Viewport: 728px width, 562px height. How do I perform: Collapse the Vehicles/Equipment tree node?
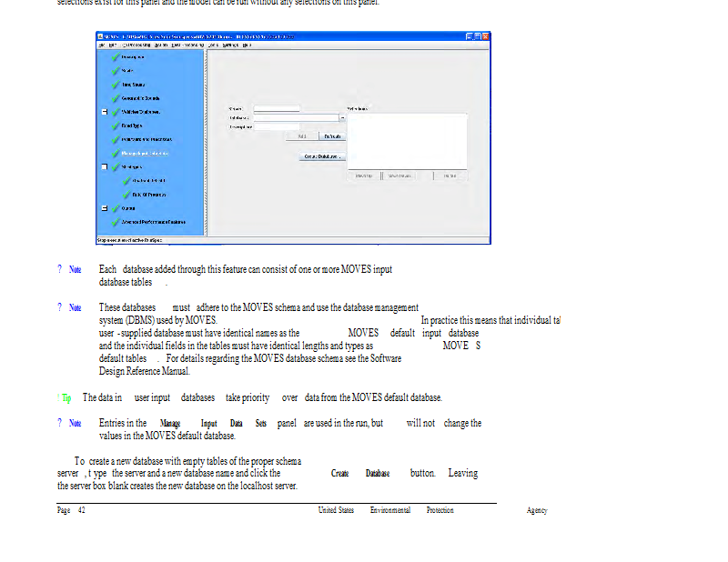[105, 112]
